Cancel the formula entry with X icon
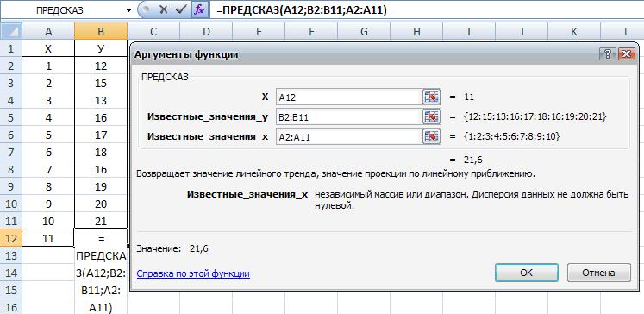644x314 pixels. coord(164,9)
